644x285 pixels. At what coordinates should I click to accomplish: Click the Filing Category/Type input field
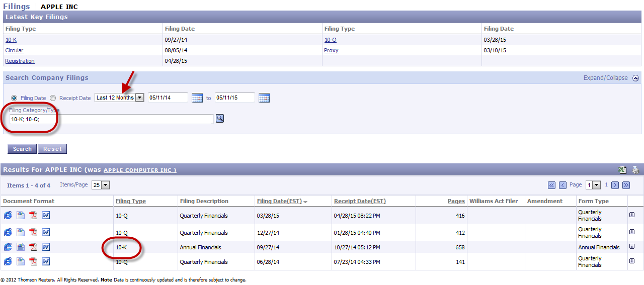tap(111, 119)
